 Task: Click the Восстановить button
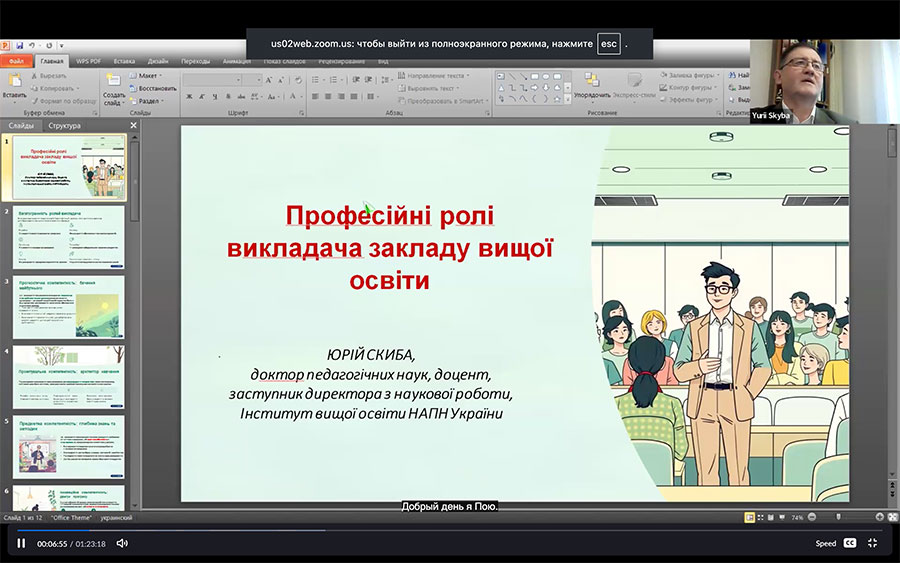[156, 88]
